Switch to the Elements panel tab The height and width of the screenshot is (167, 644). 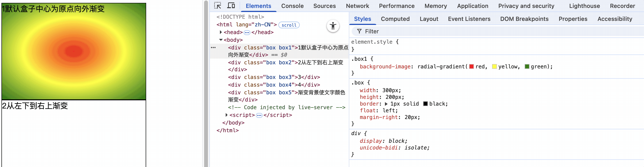(258, 6)
